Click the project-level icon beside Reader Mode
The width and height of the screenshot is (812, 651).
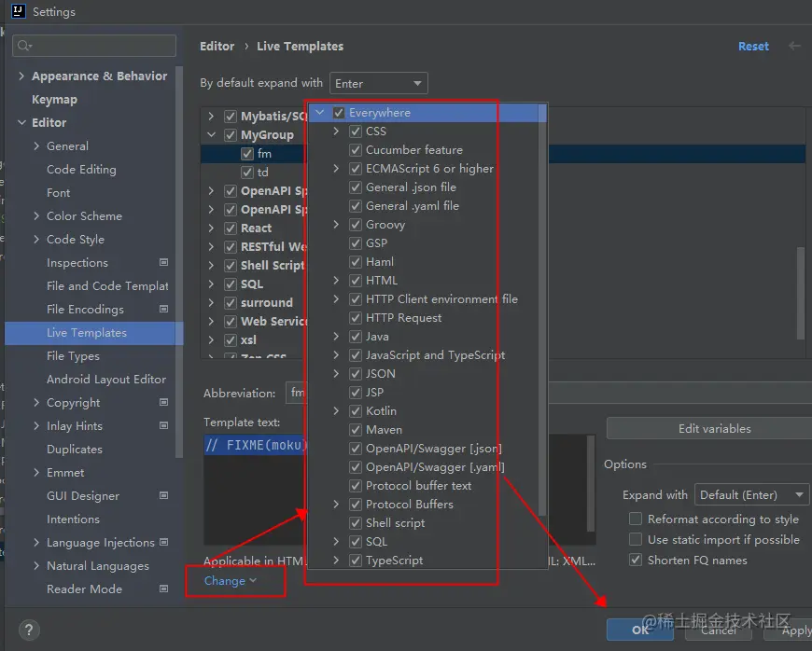coord(163,589)
